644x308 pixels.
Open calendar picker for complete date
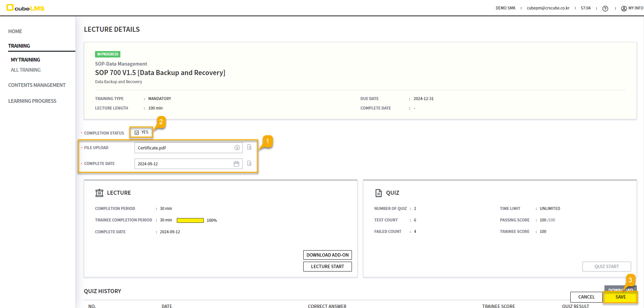[236, 164]
